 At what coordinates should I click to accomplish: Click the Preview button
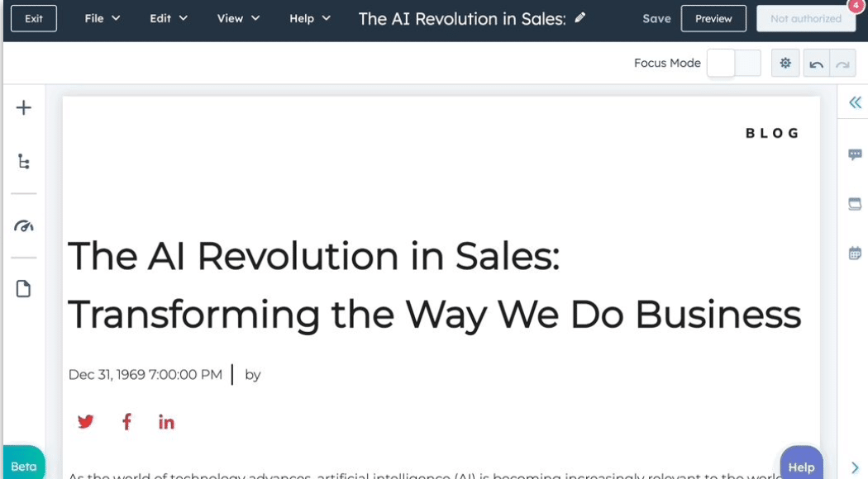point(713,18)
